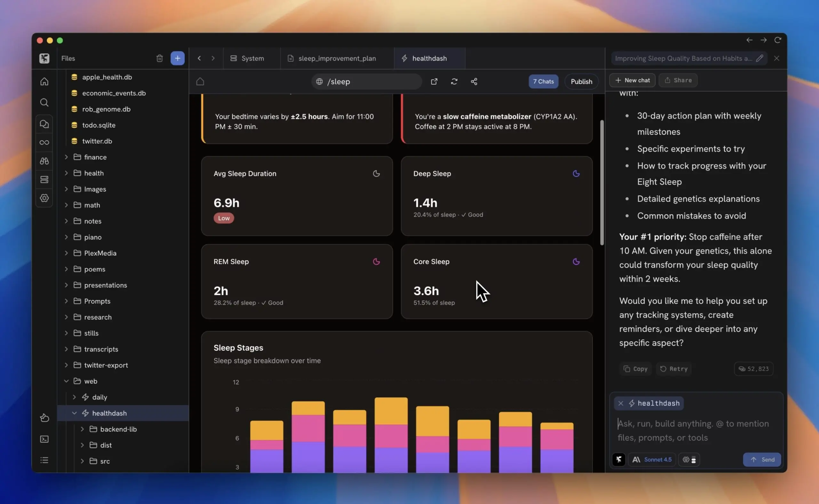Open page in external window icon
819x504 pixels.
click(x=434, y=82)
